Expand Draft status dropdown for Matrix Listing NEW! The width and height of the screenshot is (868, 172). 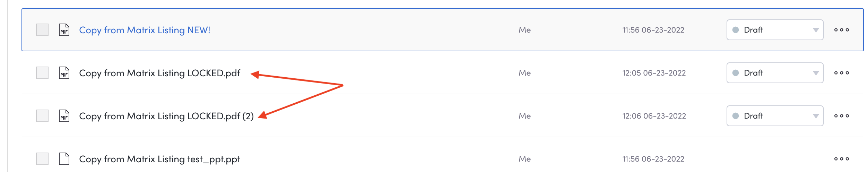775,30
